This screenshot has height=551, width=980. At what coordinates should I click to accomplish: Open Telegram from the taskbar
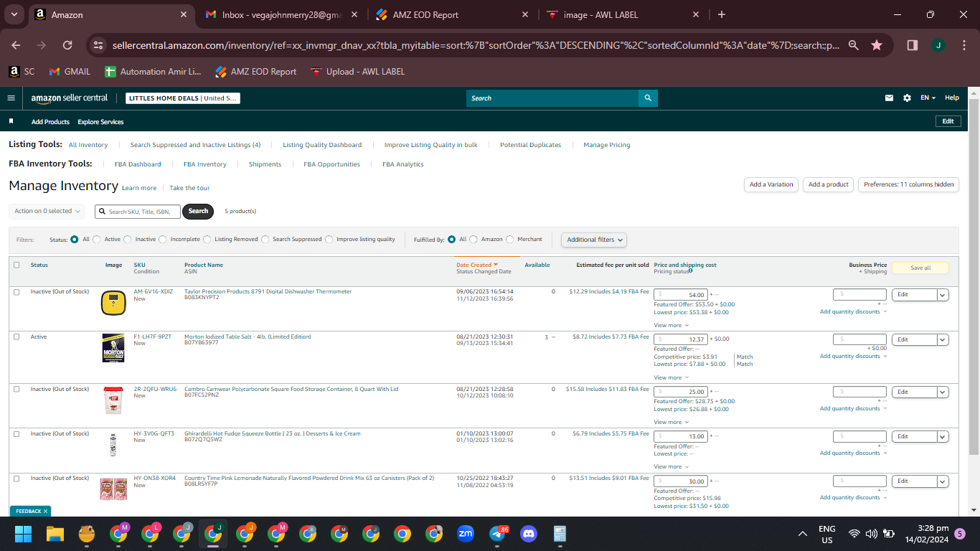(497, 534)
